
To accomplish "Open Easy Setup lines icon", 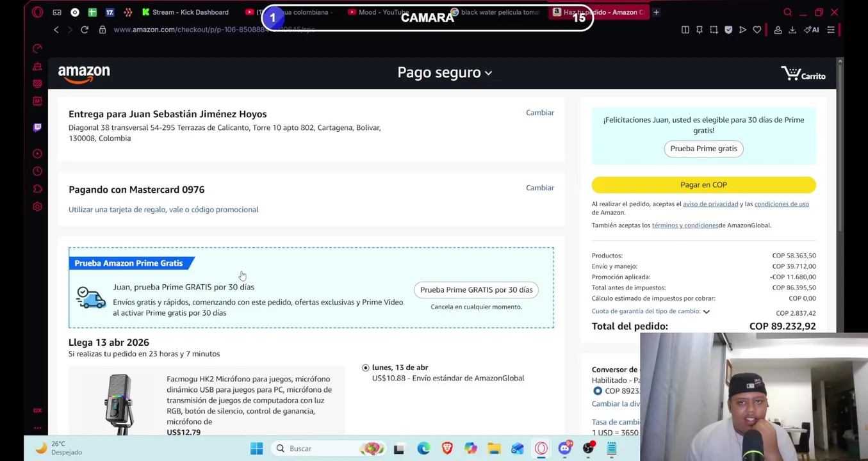I will coord(831,29).
